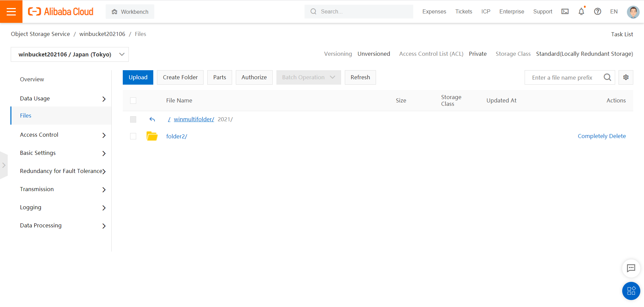Select the Files sidebar item

click(x=61, y=116)
